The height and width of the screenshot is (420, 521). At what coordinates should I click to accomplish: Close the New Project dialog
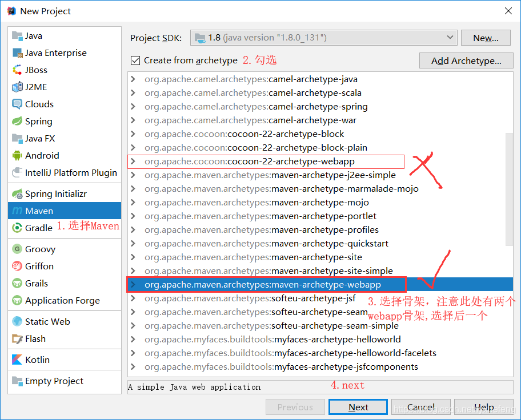[508, 11]
